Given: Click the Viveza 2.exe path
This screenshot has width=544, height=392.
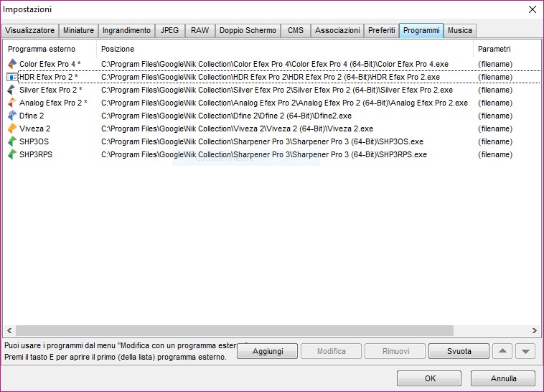Looking at the screenshot, I should (x=237, y=128).
